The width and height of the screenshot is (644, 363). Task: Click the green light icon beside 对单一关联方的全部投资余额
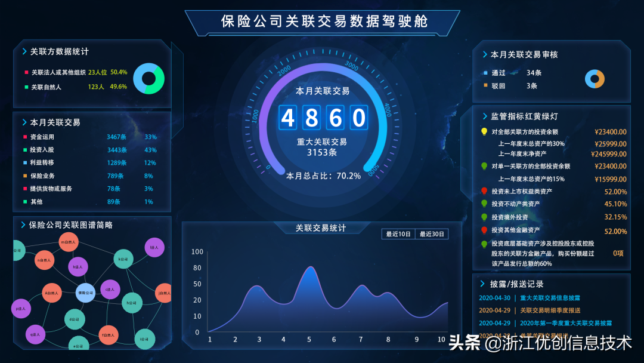point(484,166)
